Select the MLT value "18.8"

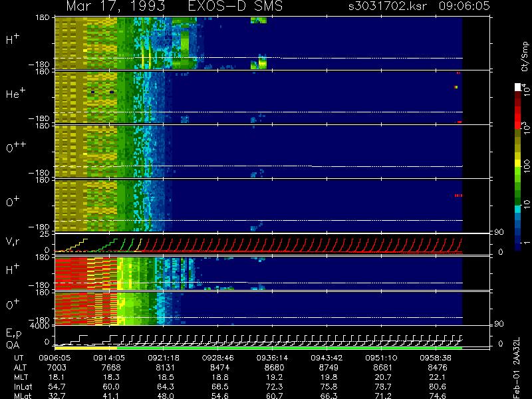tap(220, 377)
